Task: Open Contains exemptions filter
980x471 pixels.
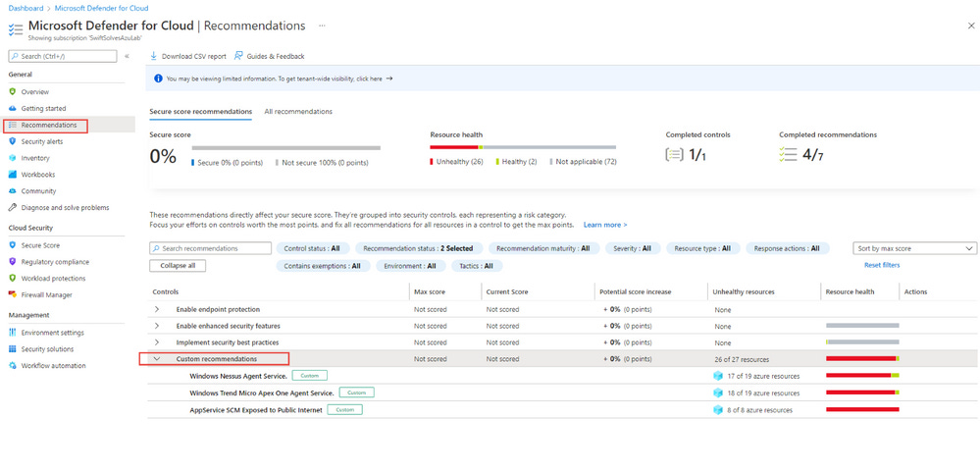Action: tap(323, 266)
